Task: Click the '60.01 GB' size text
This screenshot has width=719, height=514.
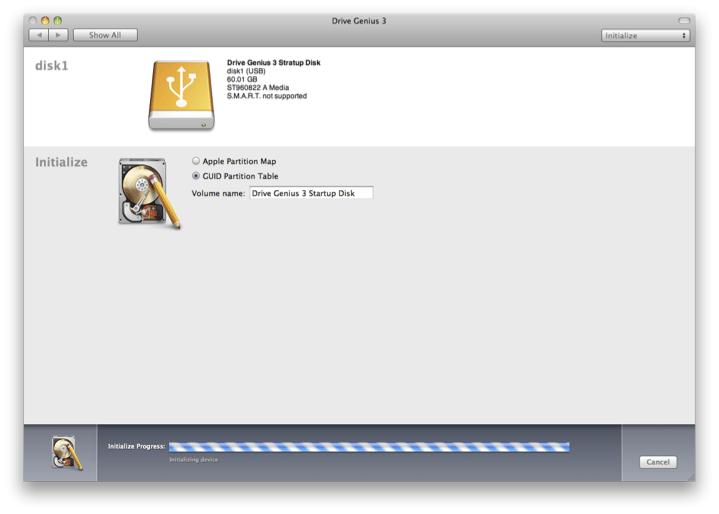Action: point(242,79)
